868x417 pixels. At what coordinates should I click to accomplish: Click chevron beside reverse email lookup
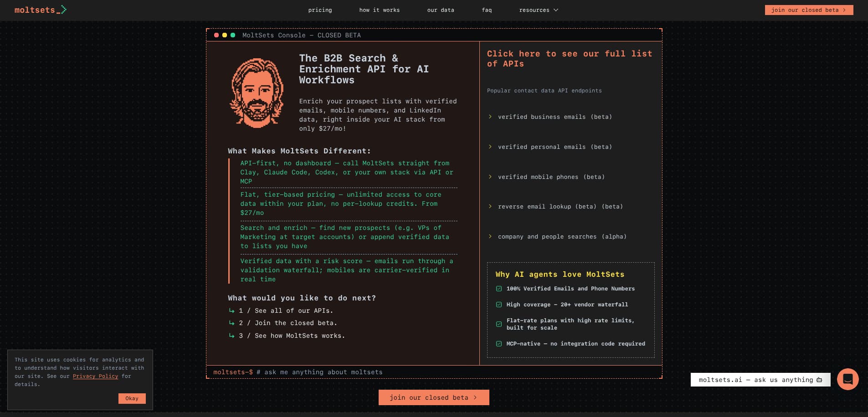click(x=490, y=206)
